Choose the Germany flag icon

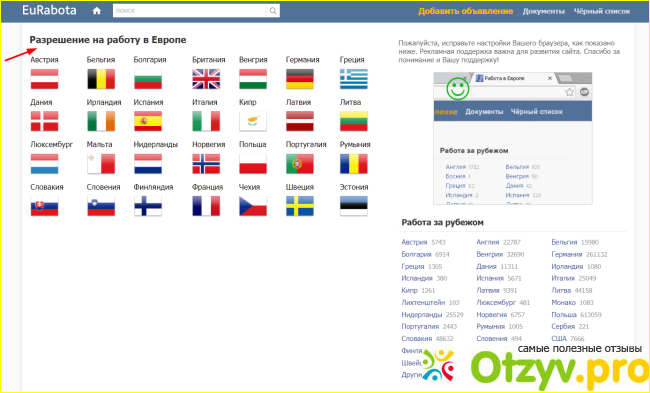(x=300, y=79)
